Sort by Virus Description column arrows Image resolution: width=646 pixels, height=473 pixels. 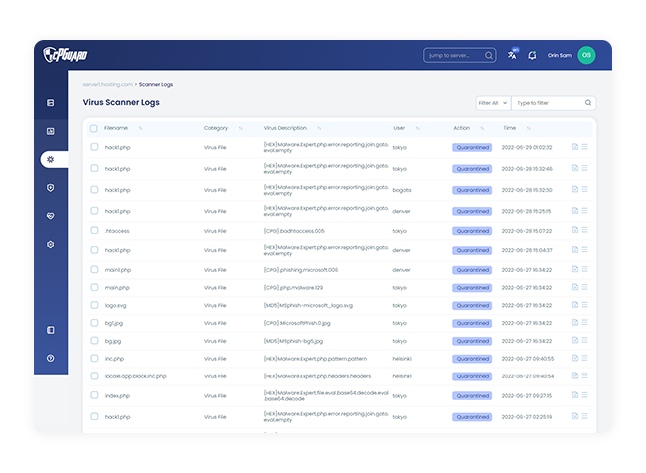pyautogui.click(x=319, y=129)
